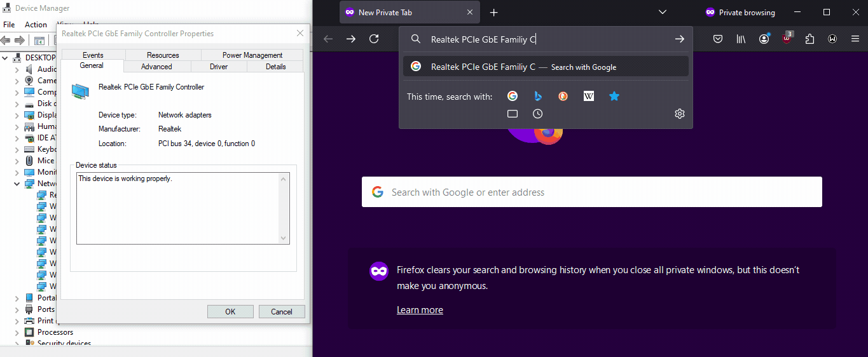Click the Realtek network adapter icon in properties dialog
Screen dimensions: 868x357
coord(80,91)
